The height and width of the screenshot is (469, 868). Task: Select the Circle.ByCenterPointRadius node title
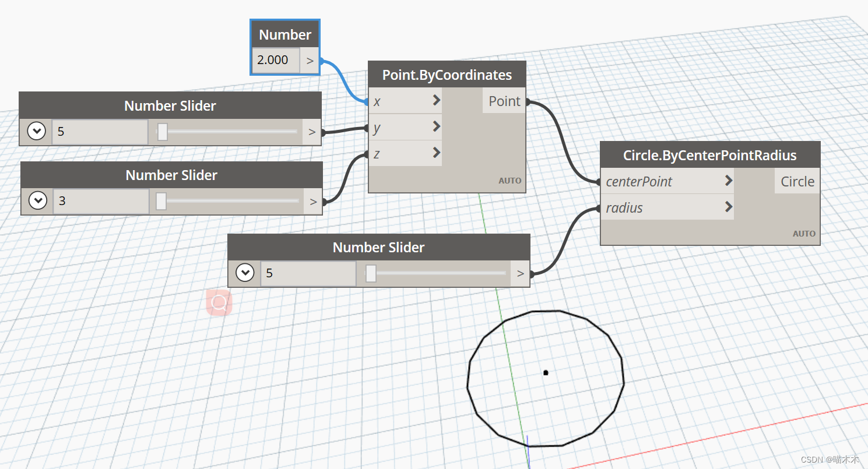click(x=710, y=155)
